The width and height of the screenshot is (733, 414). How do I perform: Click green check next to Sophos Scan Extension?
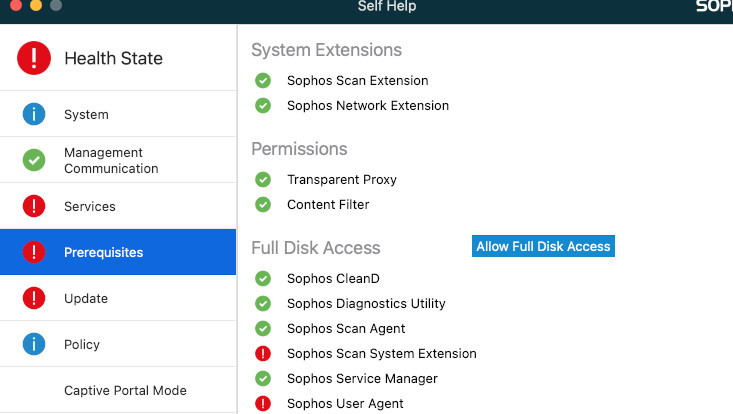point(263,80)
